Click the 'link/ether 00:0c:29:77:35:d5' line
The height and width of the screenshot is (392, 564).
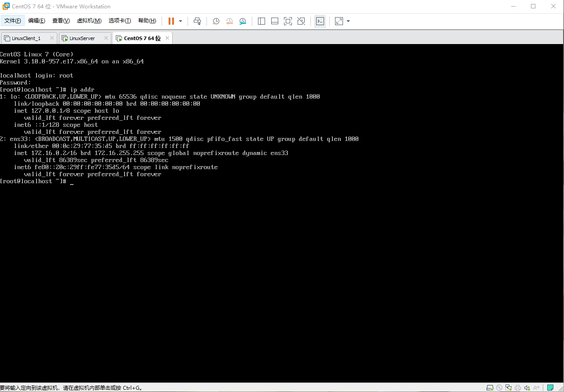(x=101, y=146)
